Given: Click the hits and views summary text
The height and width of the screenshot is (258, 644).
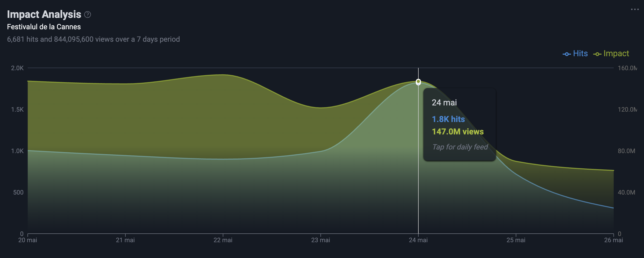Looking at the screenshot, I should click(x=93, y=39).
